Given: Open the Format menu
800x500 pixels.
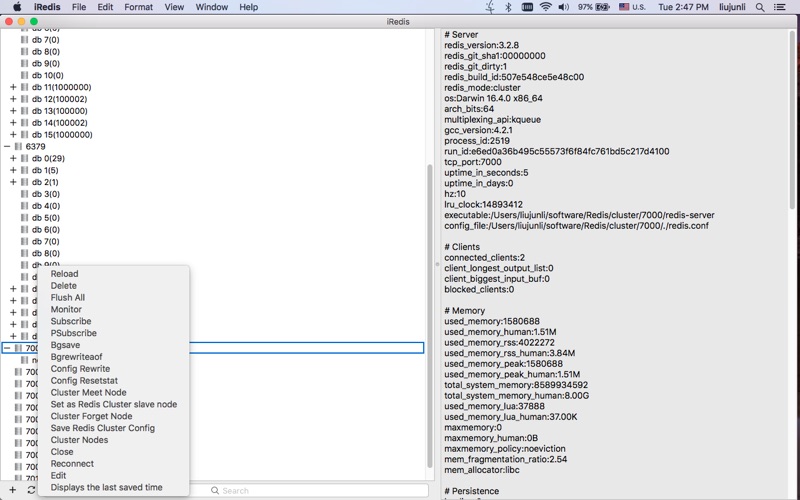Looking at the screenshot, I should tap(138, 7).
